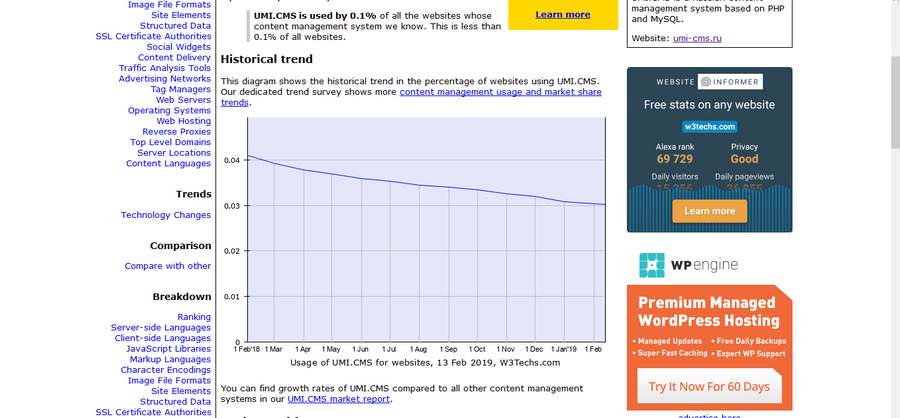
Task: Click the w3techs.com blue badge
Action: click(x=709, y=127)
